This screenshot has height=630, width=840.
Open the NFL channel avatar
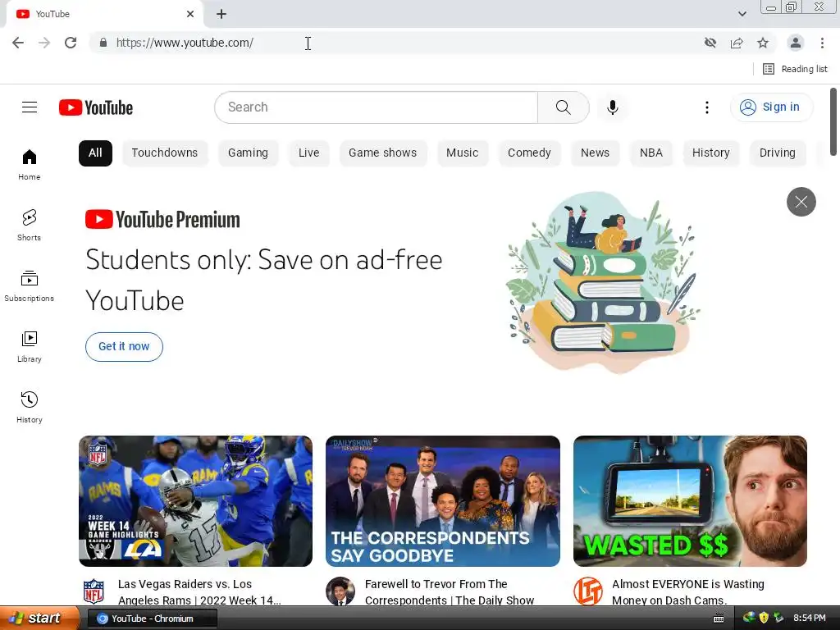point(94,591)
